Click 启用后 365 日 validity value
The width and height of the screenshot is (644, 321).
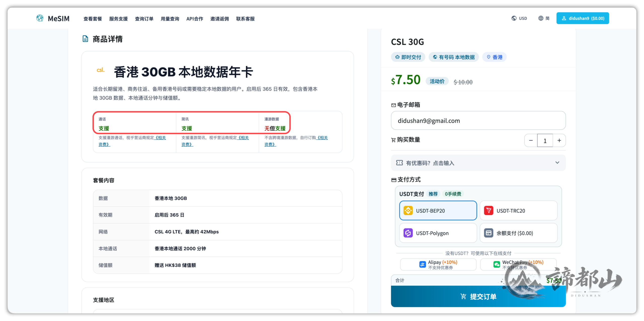point(169,215)
